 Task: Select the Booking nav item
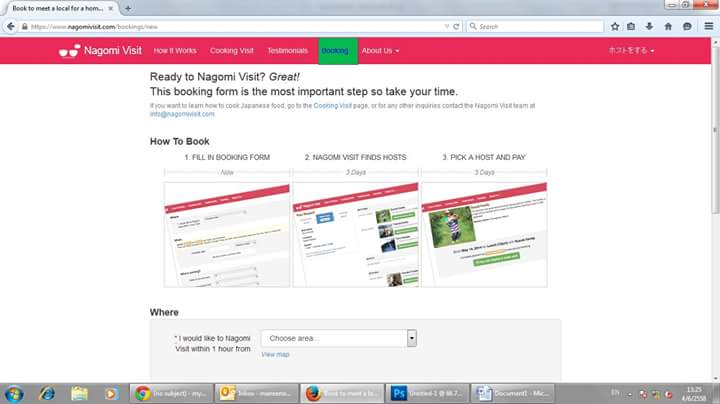pyautogui.click(x=338, y=50)
